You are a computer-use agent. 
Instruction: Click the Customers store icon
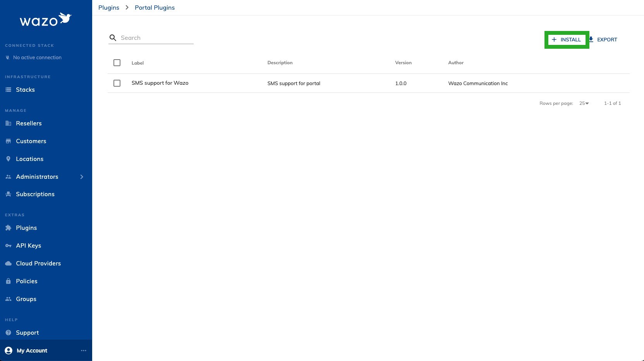tap(8, 141)
